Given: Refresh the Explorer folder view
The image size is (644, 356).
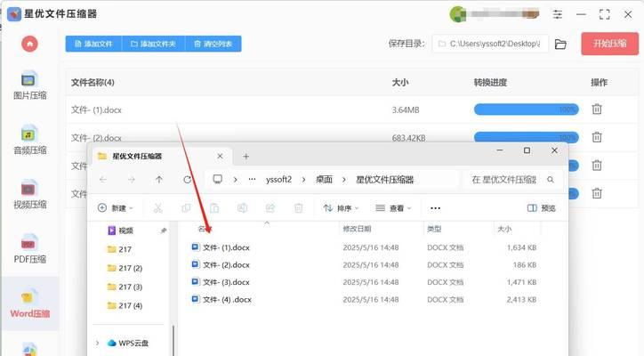Looking at the screenshot, I should pyautogui.click(x=188, y=180).
